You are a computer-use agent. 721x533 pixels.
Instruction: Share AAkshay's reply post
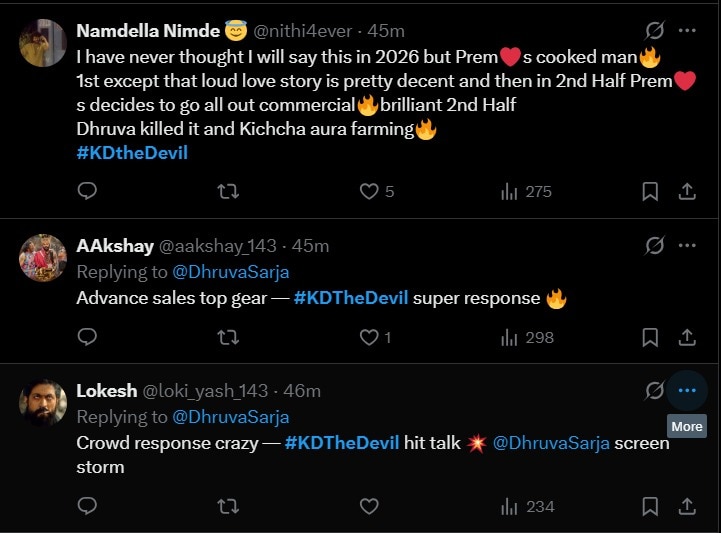(687, 337)
